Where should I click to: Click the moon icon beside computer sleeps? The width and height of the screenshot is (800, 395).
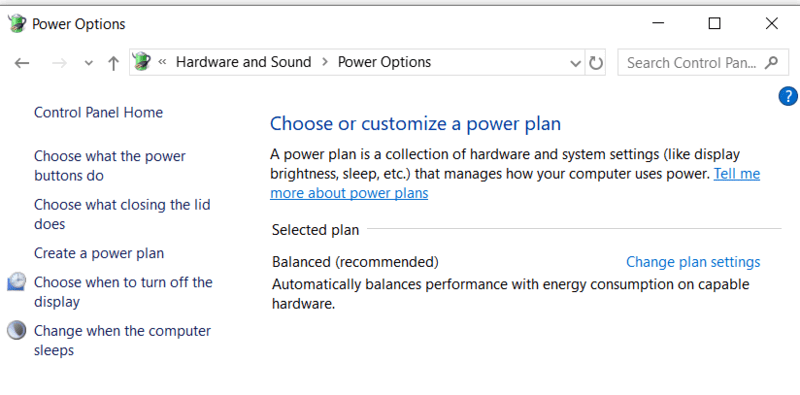click(16, 330)
